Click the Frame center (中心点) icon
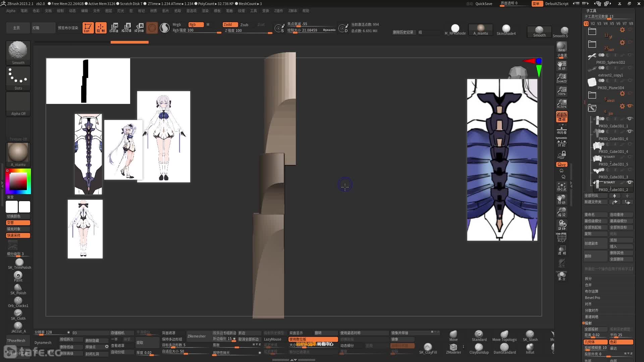The width and height of the screenshot is (644, 362). [x=561, y=187]
